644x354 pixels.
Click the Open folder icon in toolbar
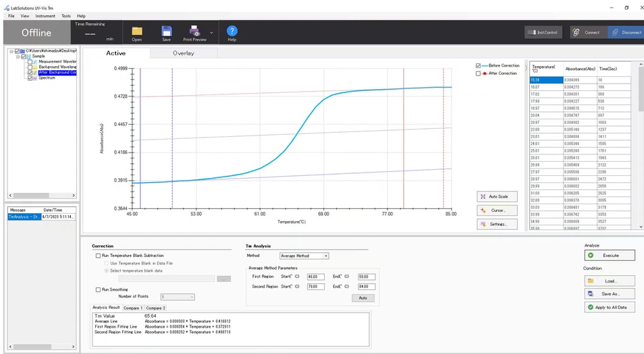[x=137, y=32]
